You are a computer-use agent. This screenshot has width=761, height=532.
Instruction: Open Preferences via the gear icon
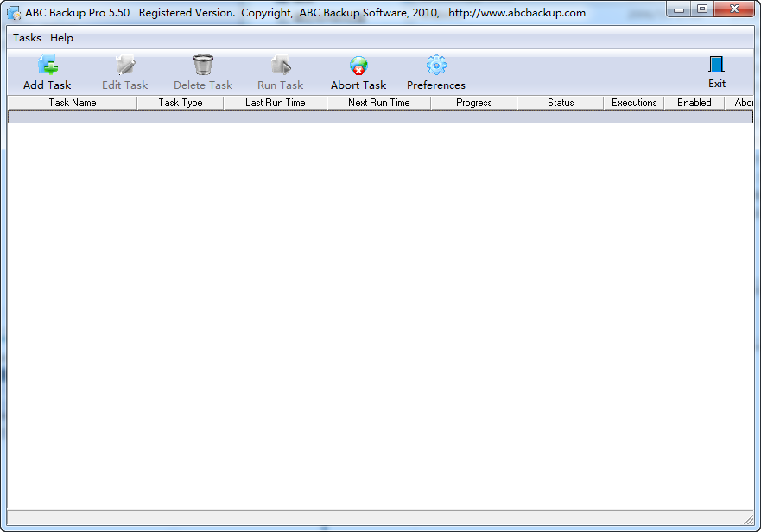tap(436, 65)
